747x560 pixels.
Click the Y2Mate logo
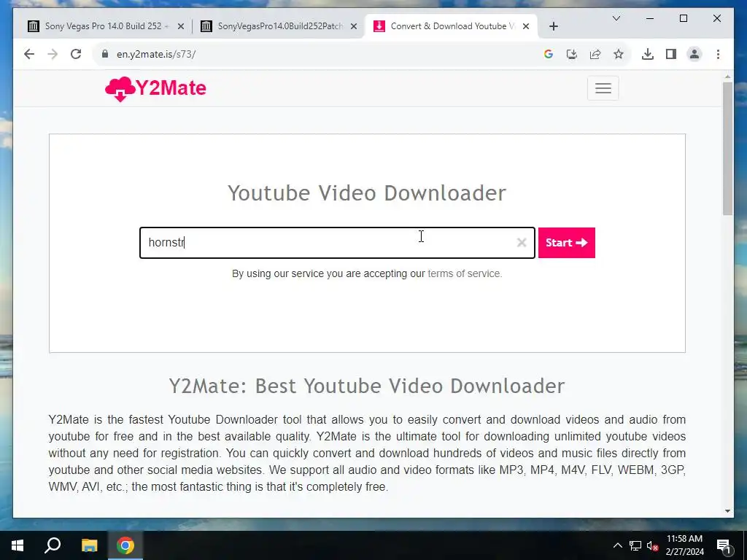coord(156,88)
